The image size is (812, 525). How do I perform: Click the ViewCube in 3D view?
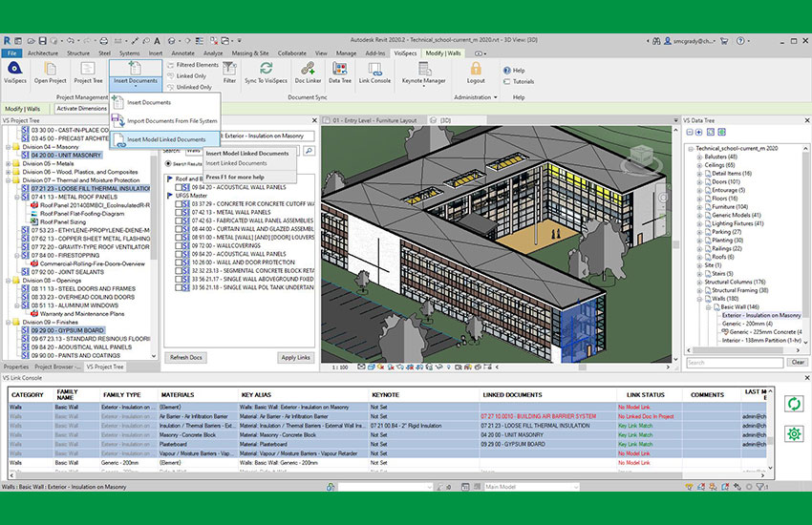tap(641, 157)
